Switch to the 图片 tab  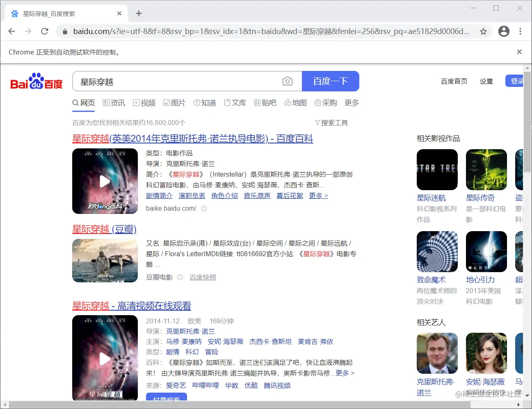tap(174, 102)
